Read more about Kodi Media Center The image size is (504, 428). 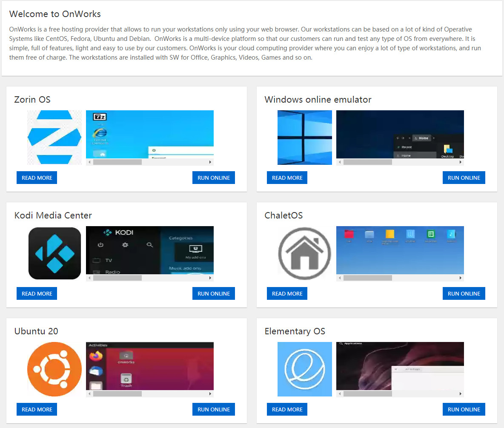click(x=37, y=293)
